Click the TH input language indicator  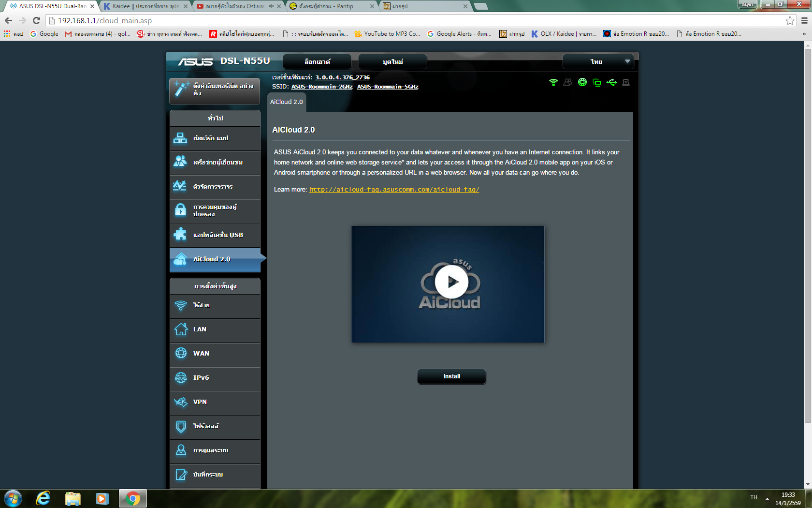(x=754, y=497)
